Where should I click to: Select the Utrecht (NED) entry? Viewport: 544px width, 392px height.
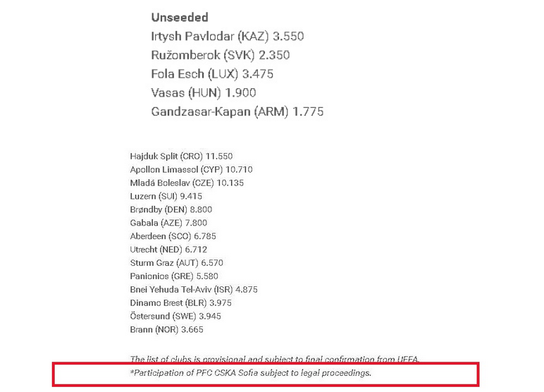[168, 250]
